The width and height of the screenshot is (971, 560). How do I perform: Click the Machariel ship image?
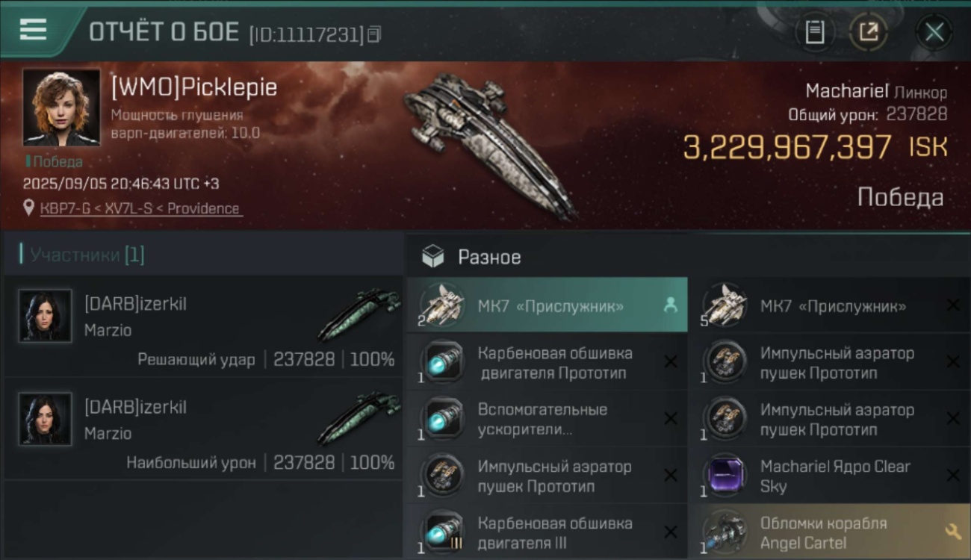(489, 142)
